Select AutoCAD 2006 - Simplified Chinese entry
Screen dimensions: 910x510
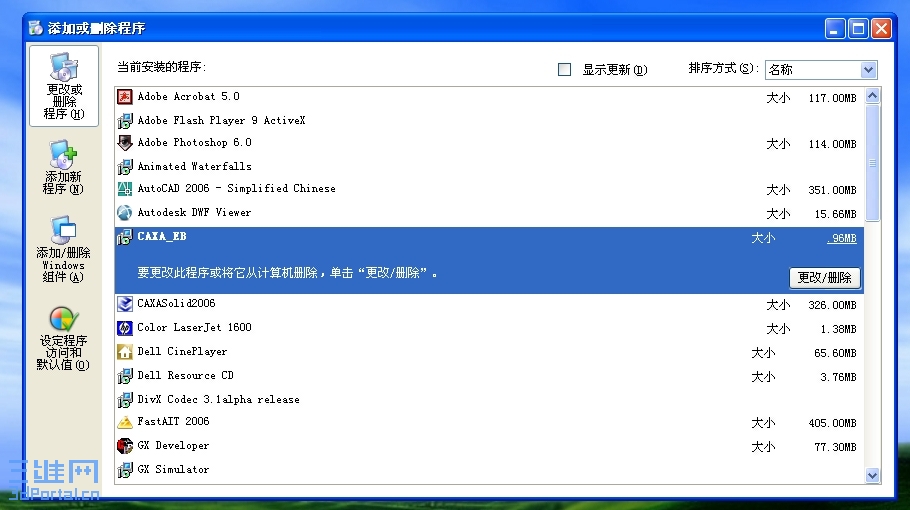tap(489, 189)
